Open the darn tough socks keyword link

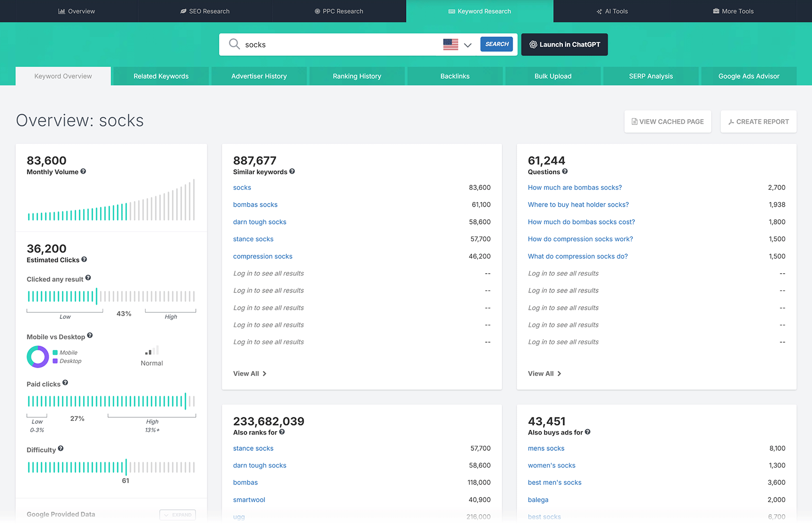(x=259, y=222)
